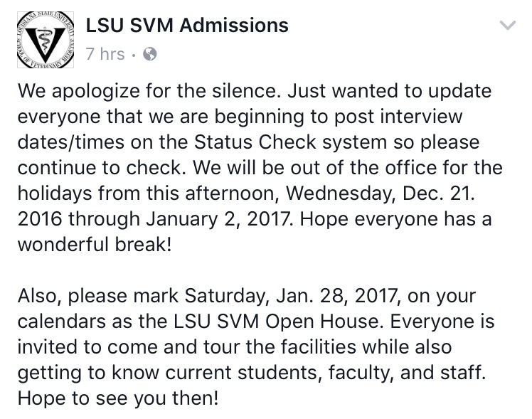Click 'Just wanted to update' text
The image size is (532, 419).
click(x=390, y=92)
